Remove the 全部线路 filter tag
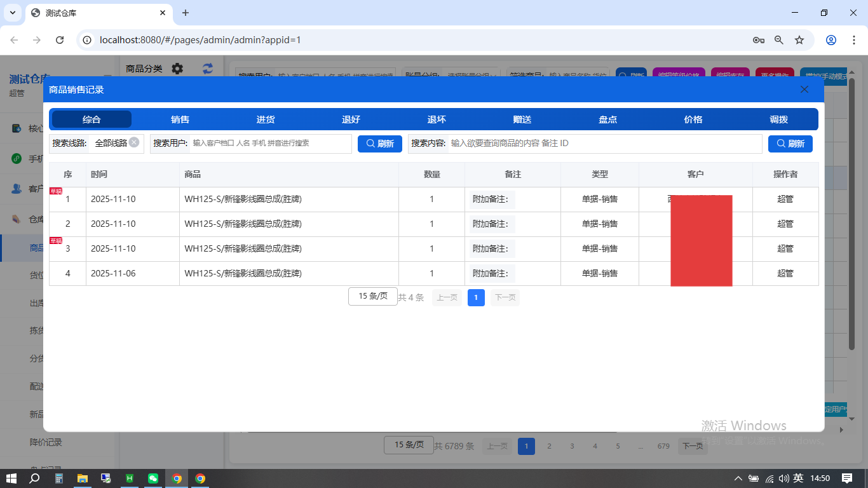 pyautogui.click(x=133, y=143)
